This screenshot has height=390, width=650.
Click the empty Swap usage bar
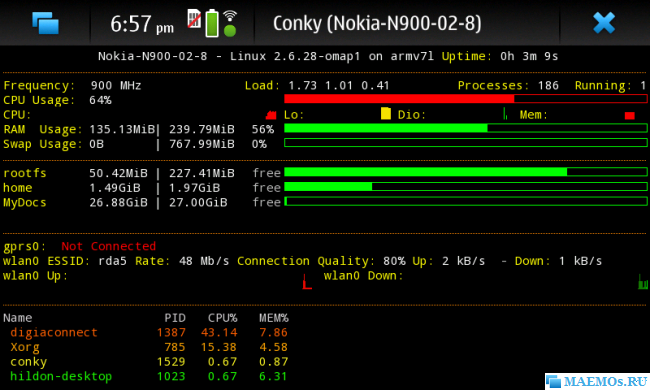(466, 143)
